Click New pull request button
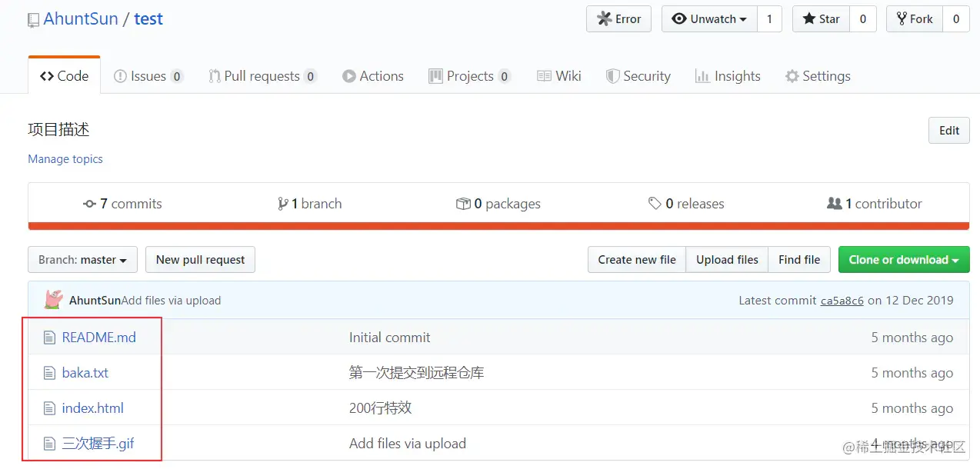This screenshot has height=469, width=980. coord(200,260)
